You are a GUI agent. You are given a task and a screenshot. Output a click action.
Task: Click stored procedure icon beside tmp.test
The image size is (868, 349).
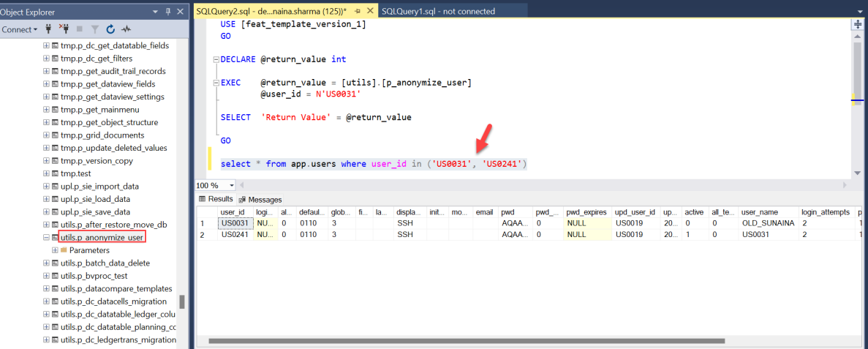click(x=56, y=173)
